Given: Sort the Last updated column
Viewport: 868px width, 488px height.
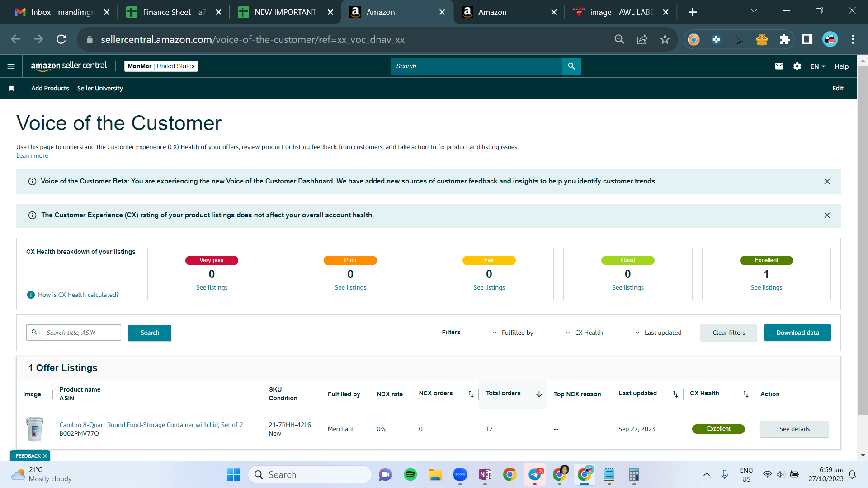Looking at the screenshot, I should (675, 394).
